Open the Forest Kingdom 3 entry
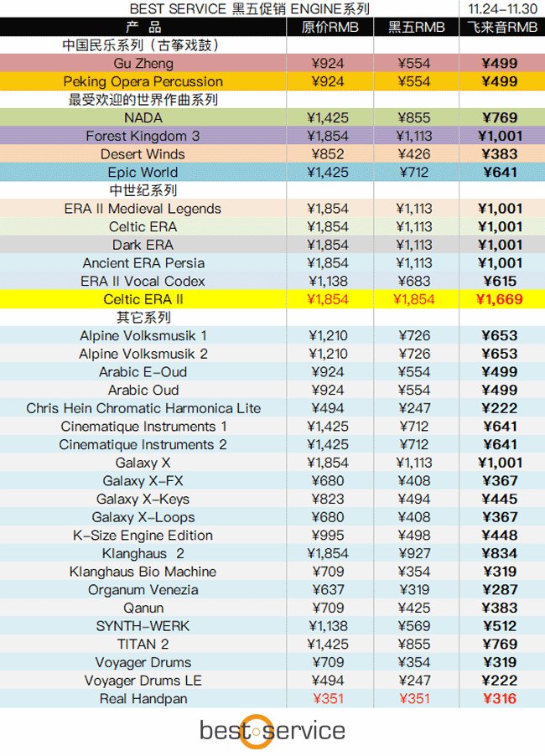545x756 pixels. click(x=143, y=137)
